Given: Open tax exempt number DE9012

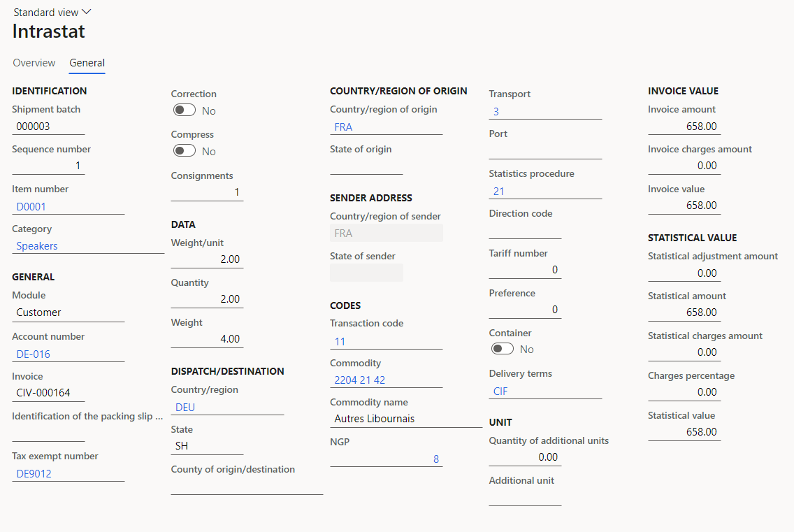Looking at the screenshot, I should coord(34,473).
